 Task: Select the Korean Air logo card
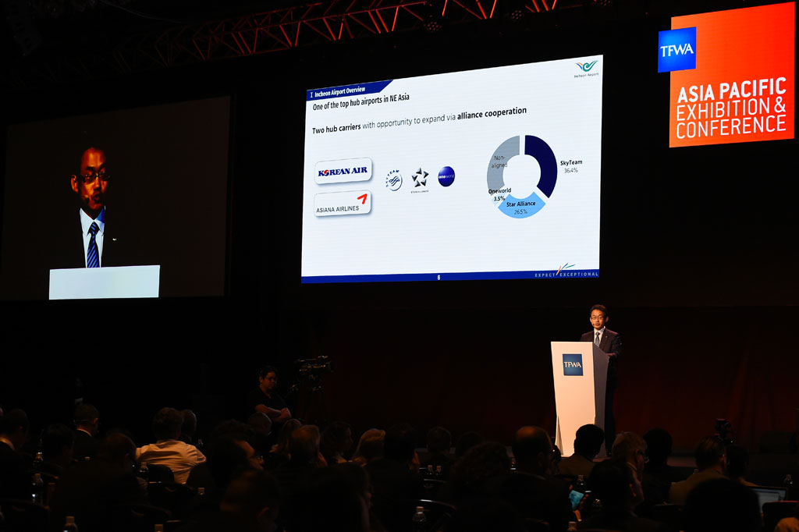(343, 172)
